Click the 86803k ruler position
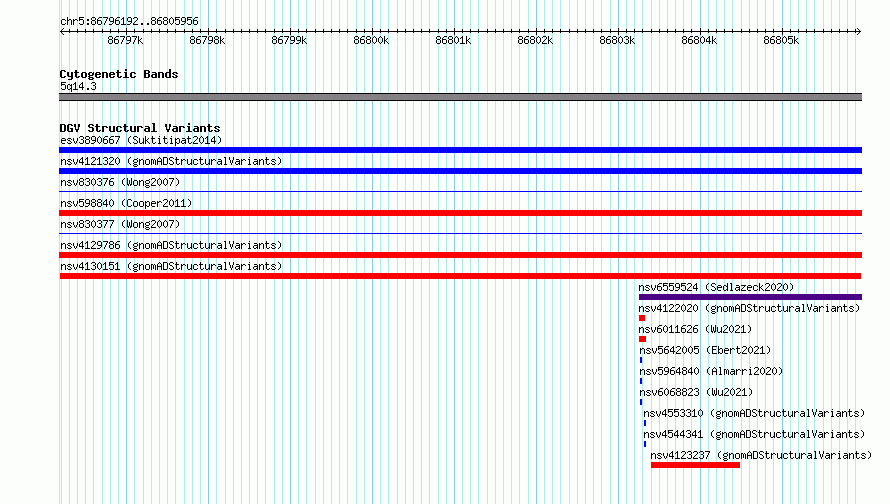Image resolution: width=890 pixels, height=504 pixels. pos(618,40)
